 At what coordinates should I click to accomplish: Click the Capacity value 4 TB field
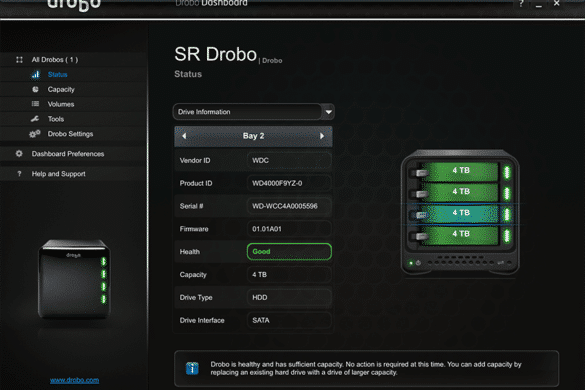click(x=289, y=275)
